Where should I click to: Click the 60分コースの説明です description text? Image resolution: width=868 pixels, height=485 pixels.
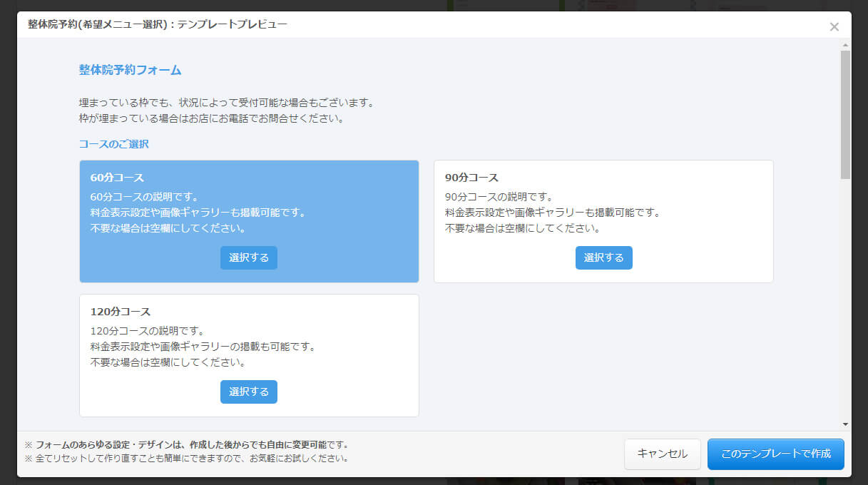144,197
